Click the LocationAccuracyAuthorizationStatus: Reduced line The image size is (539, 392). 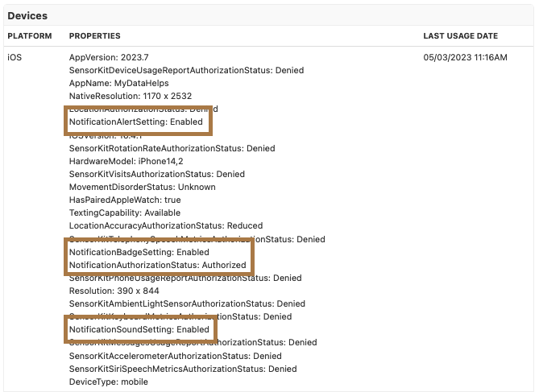click(x=166, y=225)
